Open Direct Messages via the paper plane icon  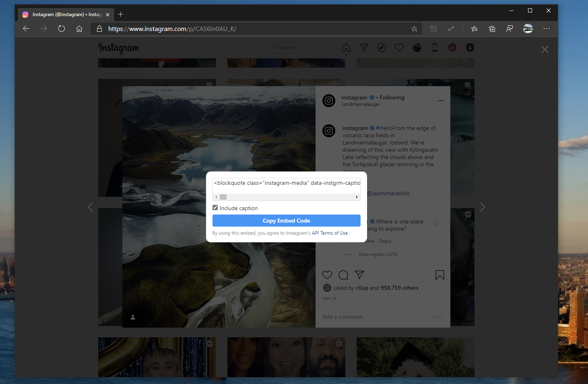pyautogui.click(x=363, y=47)
